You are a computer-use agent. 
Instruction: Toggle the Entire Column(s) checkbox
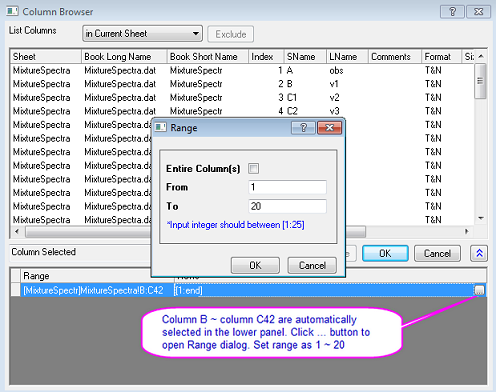coord(253,168)
